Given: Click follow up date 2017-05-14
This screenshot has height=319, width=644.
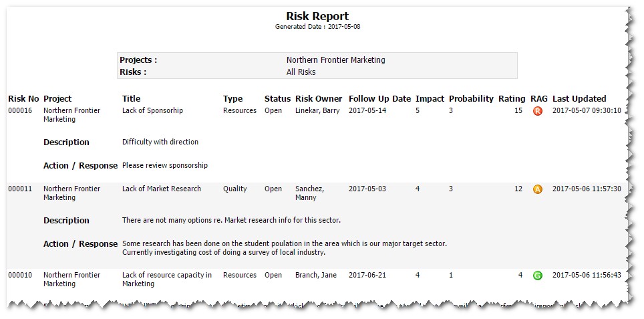Looking at the screenshot, I should (x=367, y=110).
